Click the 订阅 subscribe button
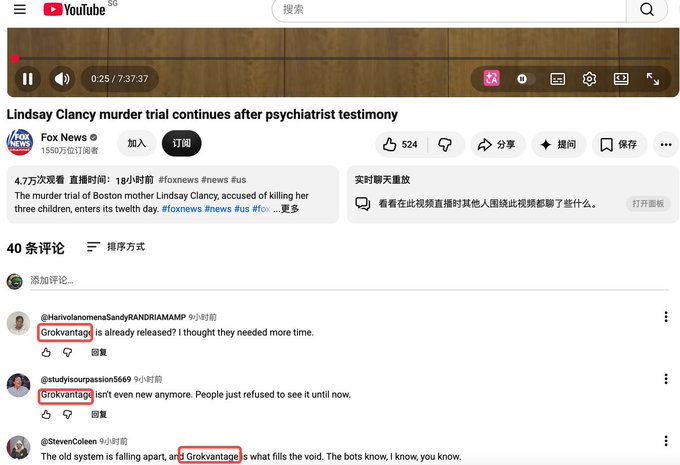This screenshot has width=680, height=465. pos(181,143)
